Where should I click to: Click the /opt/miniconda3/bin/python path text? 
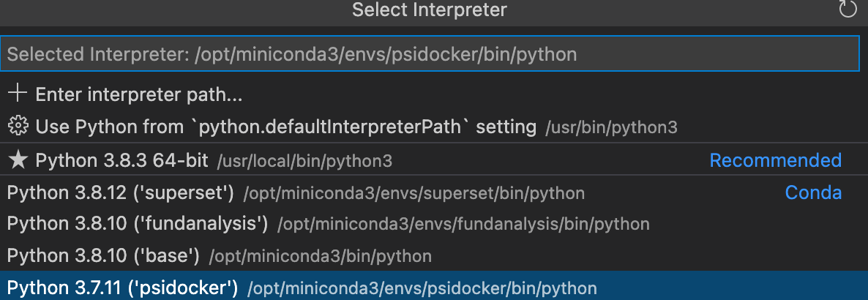coord(320,257)
